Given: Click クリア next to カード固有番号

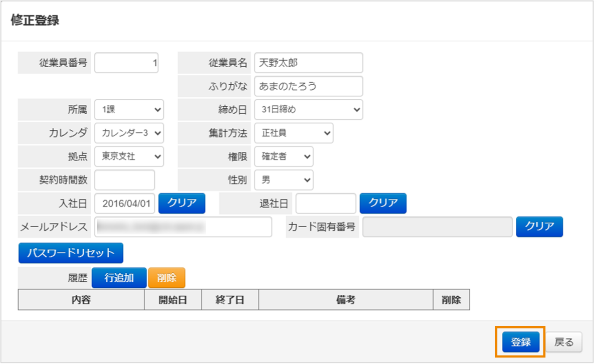Looking at the screenshot, I should pos(539,227).
